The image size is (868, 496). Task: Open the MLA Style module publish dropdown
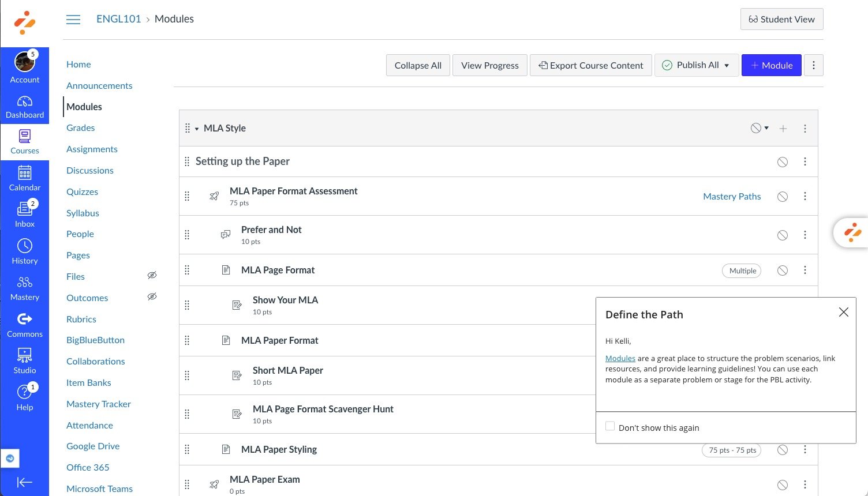click(x=759, y=128)
